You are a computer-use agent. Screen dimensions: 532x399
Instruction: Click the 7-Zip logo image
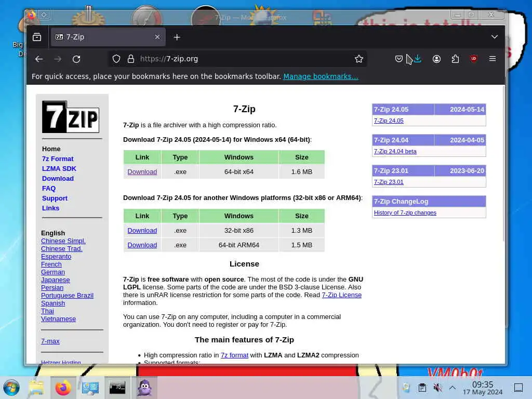point(71,117)
